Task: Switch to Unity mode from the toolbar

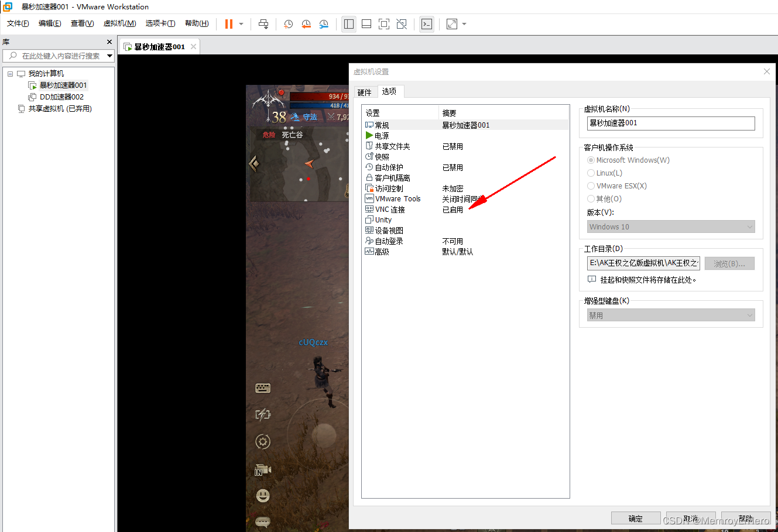Action: pyautogui.click(x=402, y=24)
